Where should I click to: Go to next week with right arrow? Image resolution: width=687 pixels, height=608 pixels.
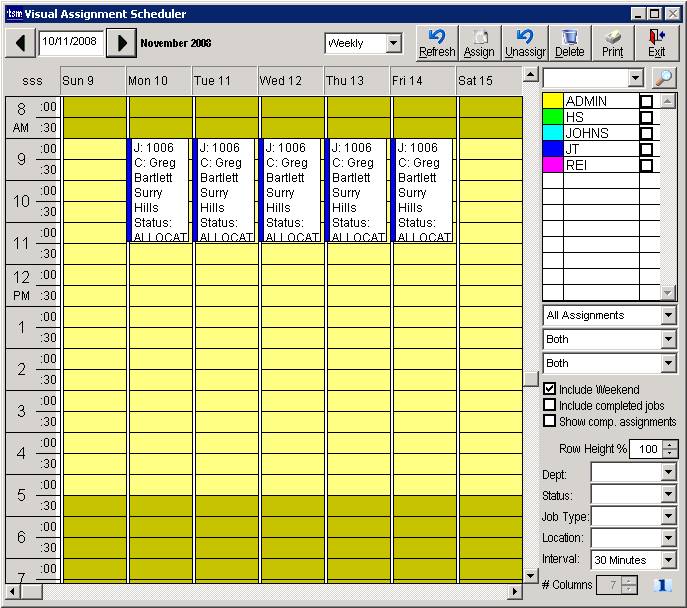[x=121, y=43]
